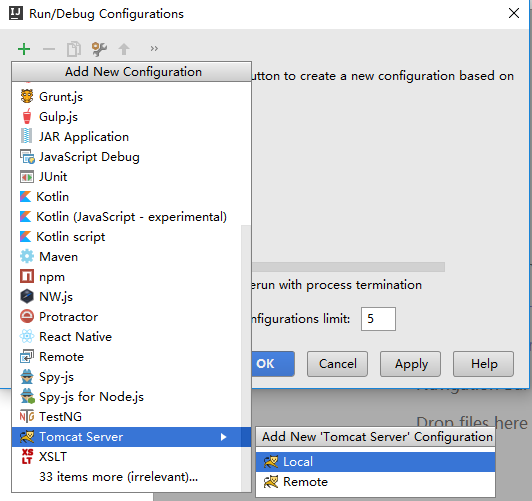
Task: Click the Kotlin script icon
Action: click(25, 236)
